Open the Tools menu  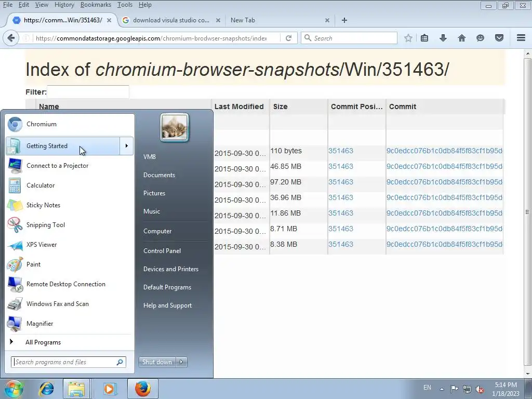pos(125,5)
